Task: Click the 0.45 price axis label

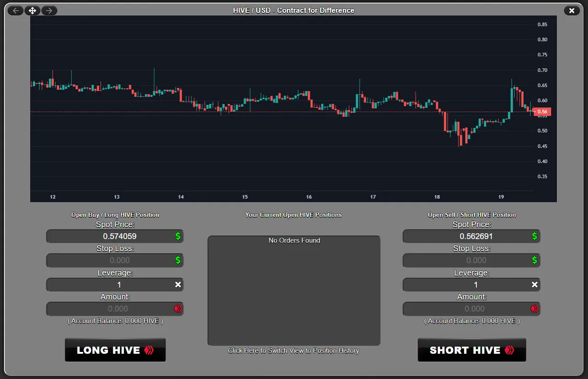Action: [543, 146]
